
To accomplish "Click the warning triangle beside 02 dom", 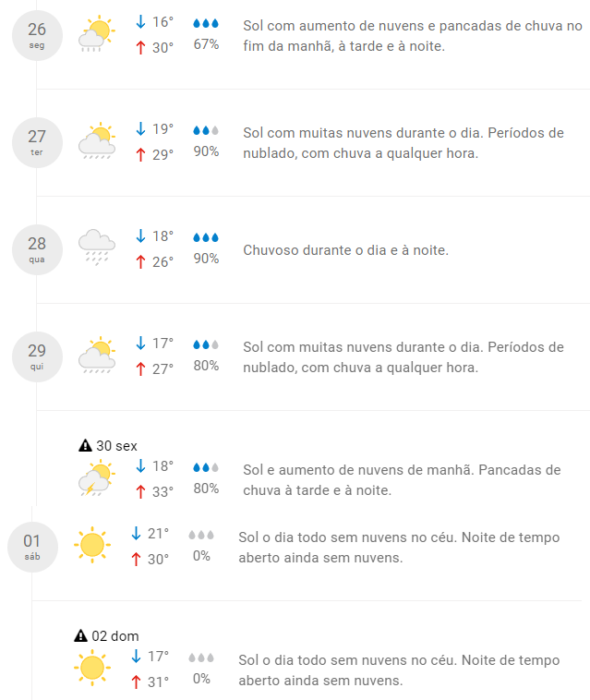I will point(81,635).
